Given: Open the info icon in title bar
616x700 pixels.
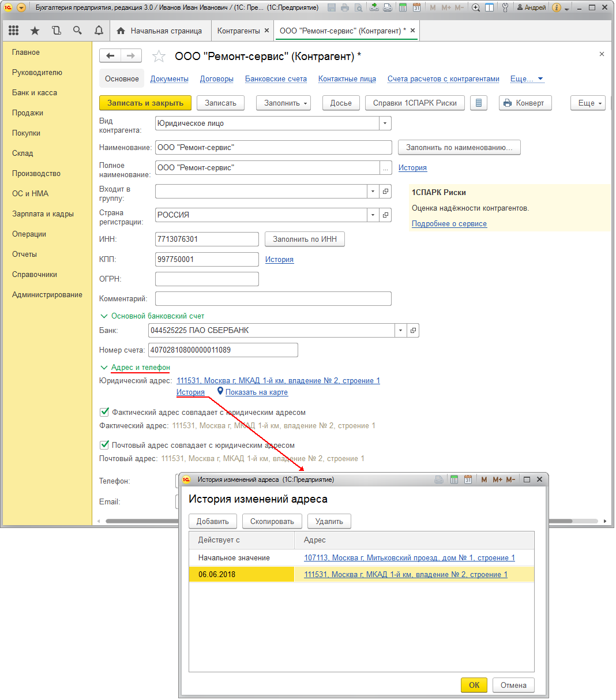Looking at the screenshot, I should pos(557,8).
